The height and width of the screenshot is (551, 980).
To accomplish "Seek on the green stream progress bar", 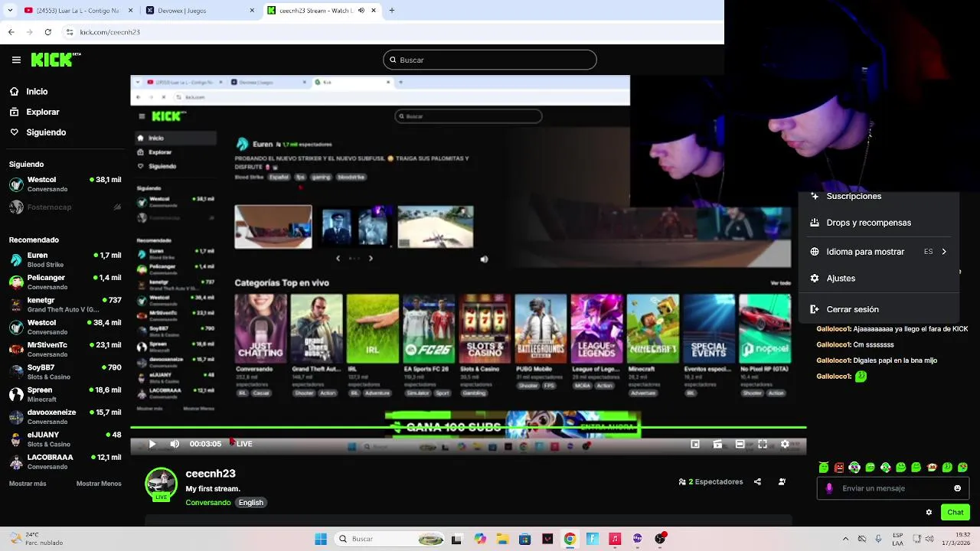I will pos(468,428).
